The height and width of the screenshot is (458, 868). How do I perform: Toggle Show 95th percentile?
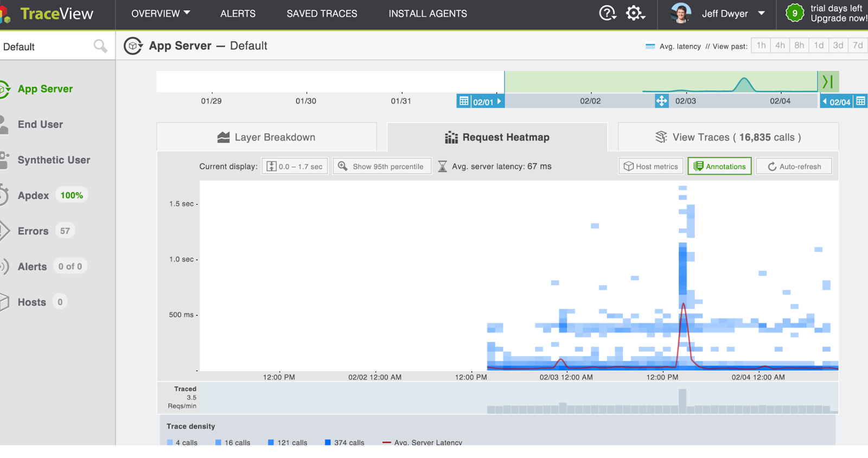pyautogui.click(x=382, y=166)
